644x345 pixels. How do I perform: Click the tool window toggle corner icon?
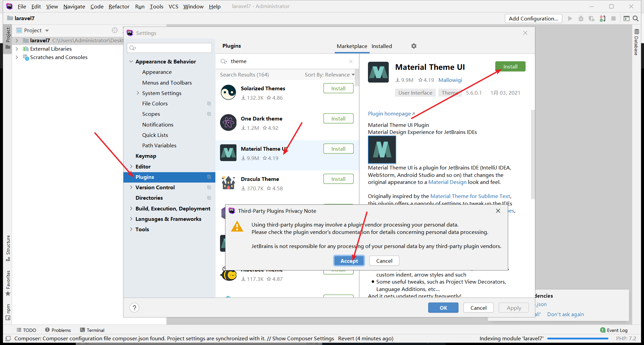click(x=8, y=339)
